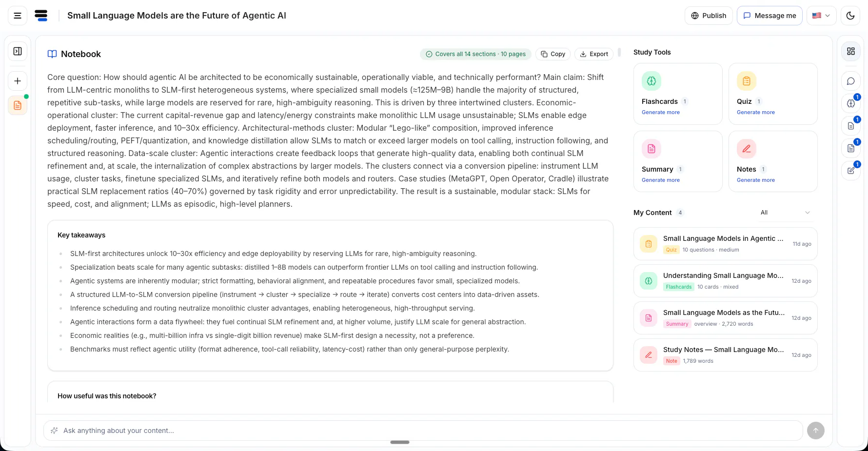Click the bottom panel drag handle
868x451 pixels.
coord(400,442)
